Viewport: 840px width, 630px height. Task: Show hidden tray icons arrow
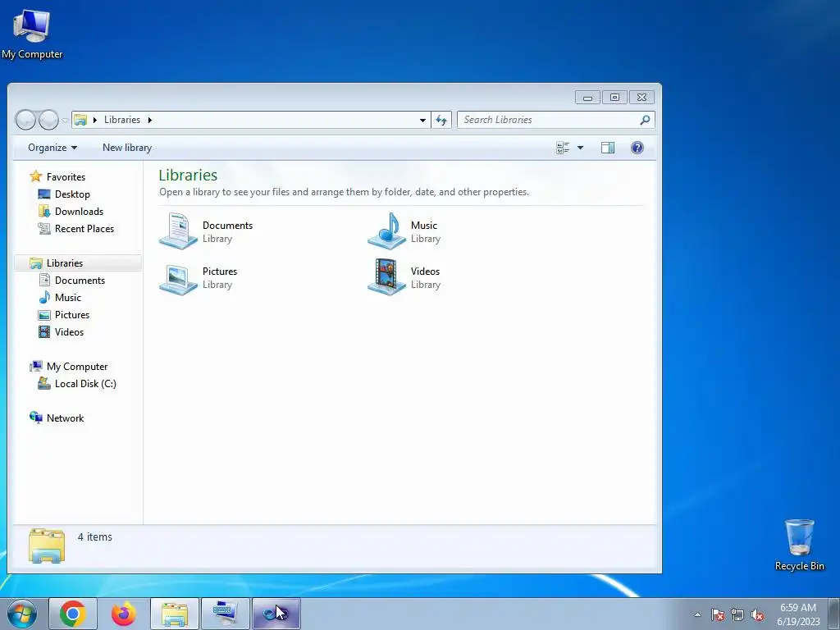coord(697,614)
